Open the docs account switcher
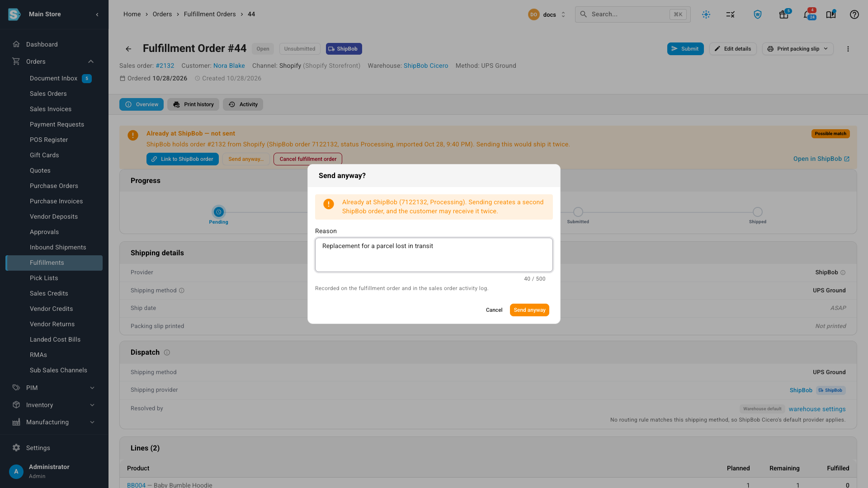Screen dimensions: 868x488 pyautogui.click(x=547, y=14)
